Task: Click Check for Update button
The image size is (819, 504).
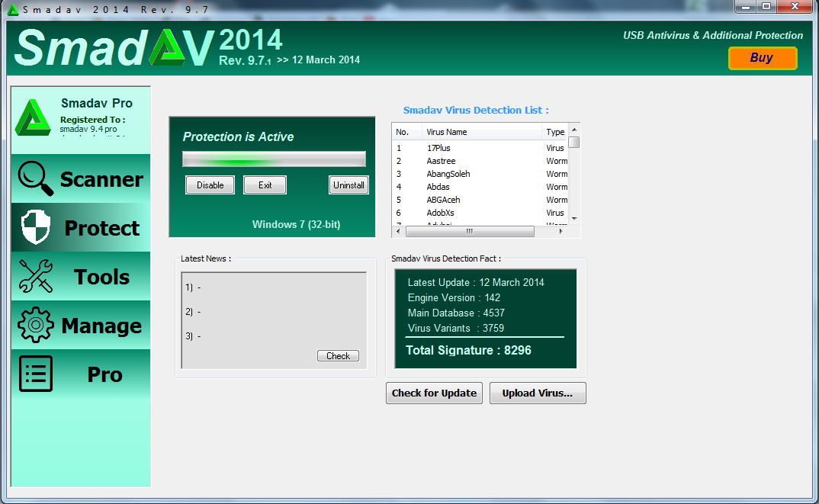Action: (x=434, y=393)
